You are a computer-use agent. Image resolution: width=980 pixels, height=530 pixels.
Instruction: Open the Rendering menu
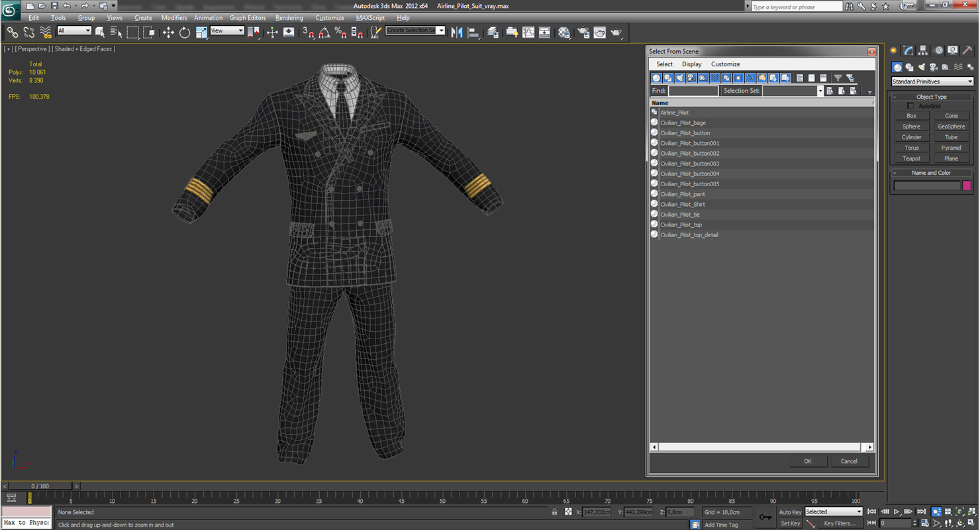289,18
